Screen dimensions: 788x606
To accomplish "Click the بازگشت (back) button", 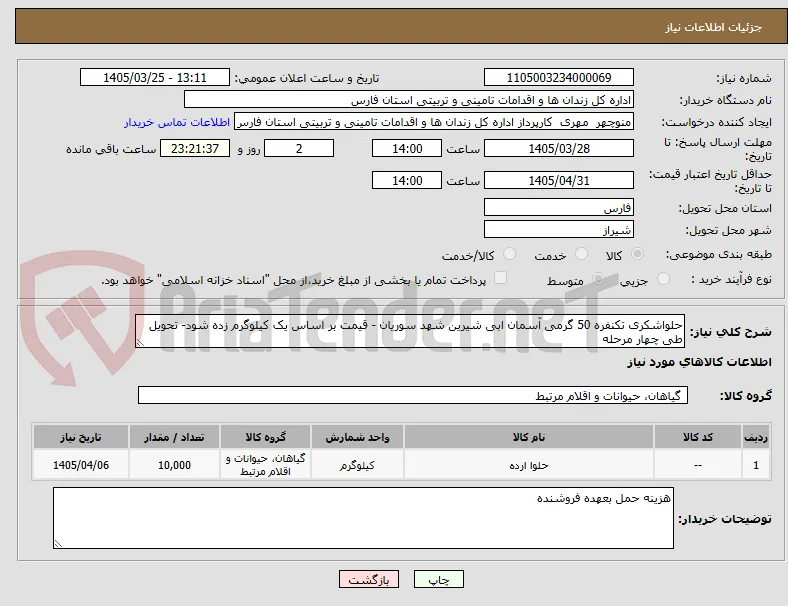I will point(368,579).
